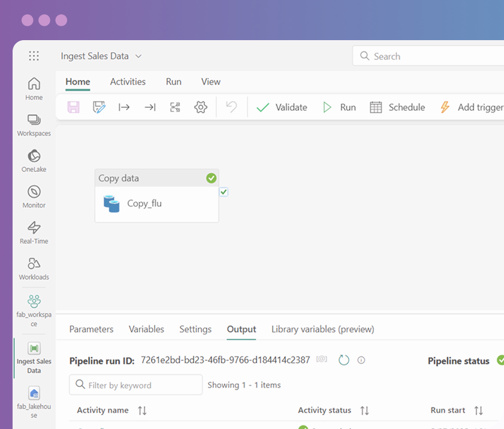The image size is (504, 429).
Task: Open Workloads from left sidebar
Action: click(34, 268)
